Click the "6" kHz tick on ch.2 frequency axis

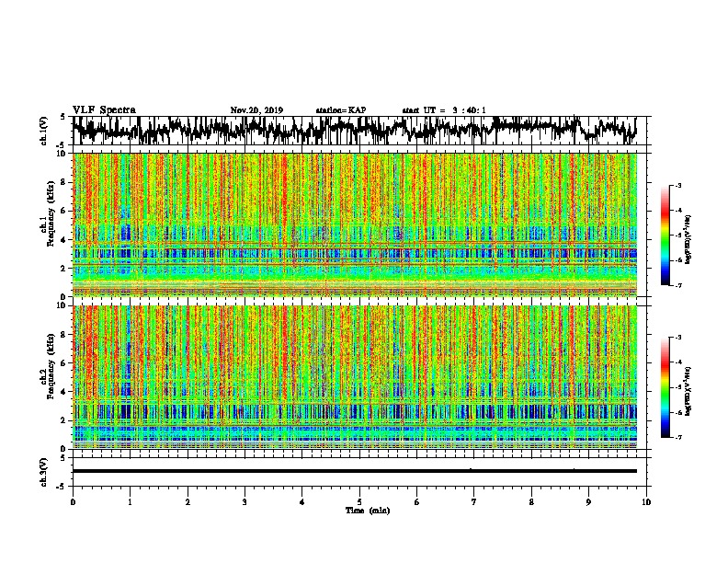click(x=65, y=363)
